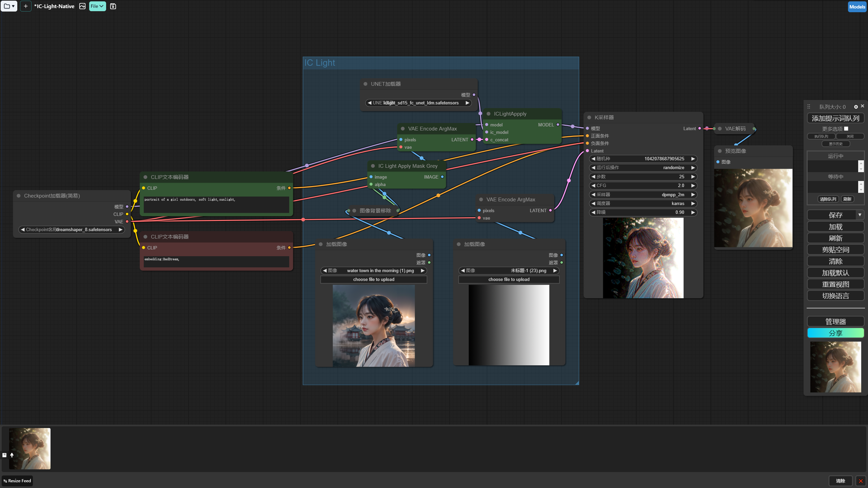The height and width of the screenshot is (488, 868).
Task: Click the save floppy disk icon
Action: pos(113,6)
